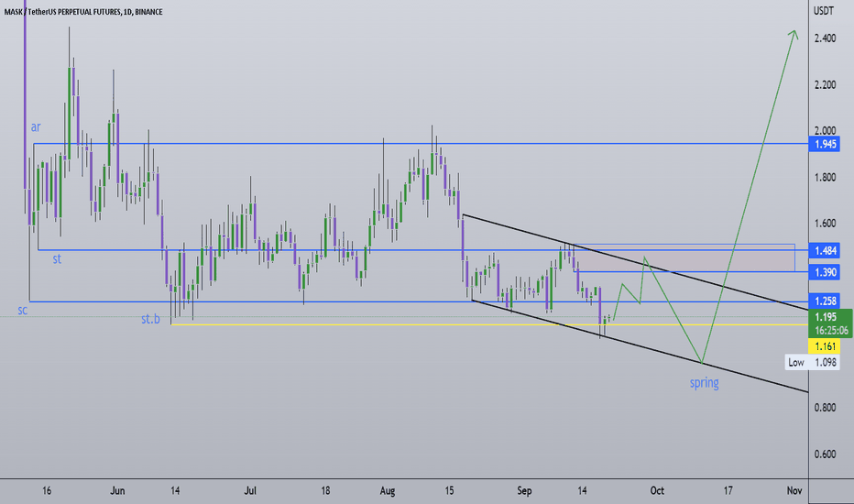Select the 1.484 price label
This screenshot has height=504, width=854.
click(x=825, y=250)
